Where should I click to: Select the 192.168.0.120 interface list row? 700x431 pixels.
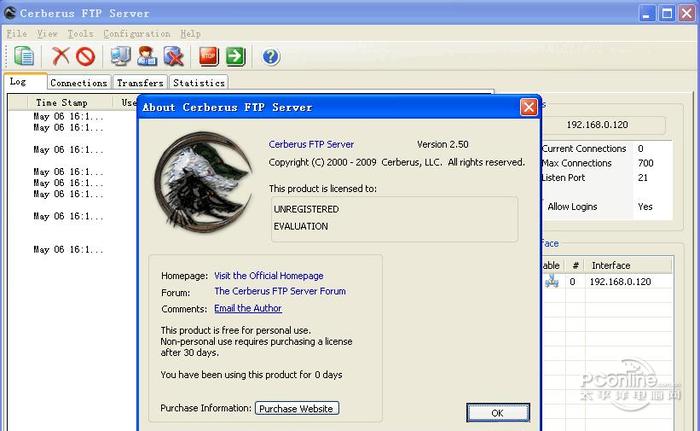click(x=606, y=281)
